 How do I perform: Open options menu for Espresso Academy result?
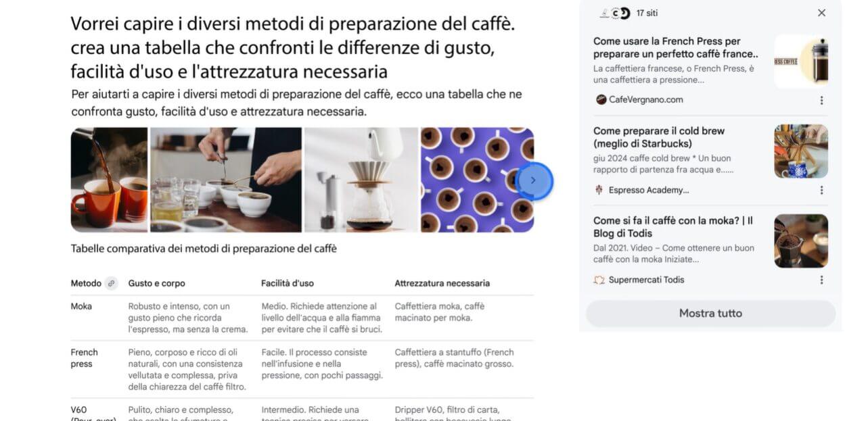[821, 190]
